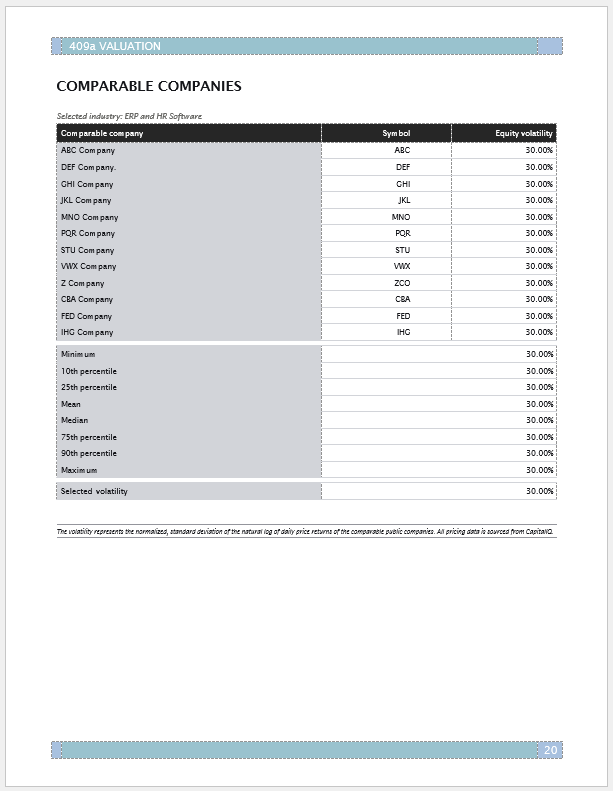
Task: Click the 409a VALUATION page header
Action: [x=116, y=46]
